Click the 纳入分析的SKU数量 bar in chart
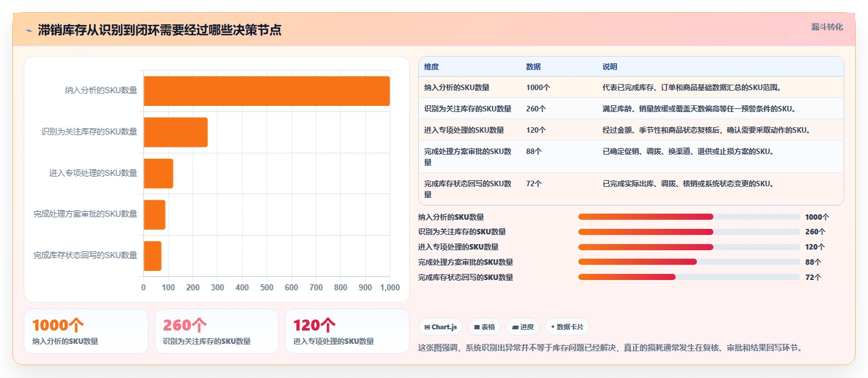This screenshot has width=868, height=378. [x=267, y=91]
